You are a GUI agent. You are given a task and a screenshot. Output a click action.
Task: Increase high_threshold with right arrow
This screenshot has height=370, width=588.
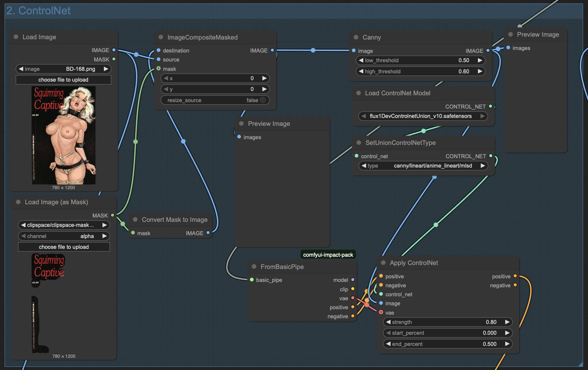pos(480,71)
